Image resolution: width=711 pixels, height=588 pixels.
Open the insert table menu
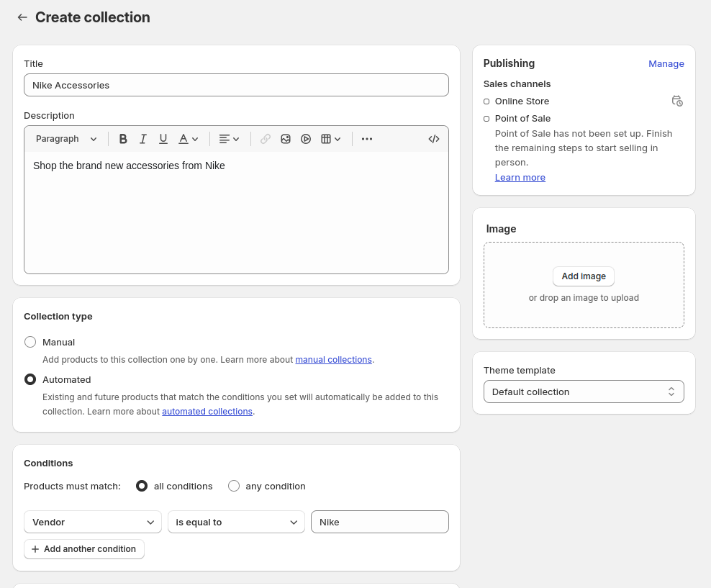(x=330, y=139)
